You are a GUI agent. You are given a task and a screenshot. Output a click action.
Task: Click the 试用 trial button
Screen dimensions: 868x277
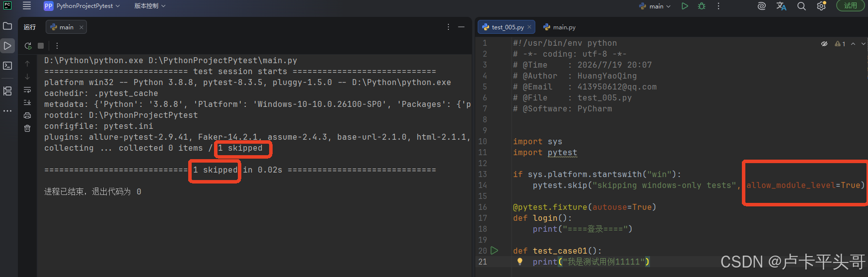pos(851,6)
